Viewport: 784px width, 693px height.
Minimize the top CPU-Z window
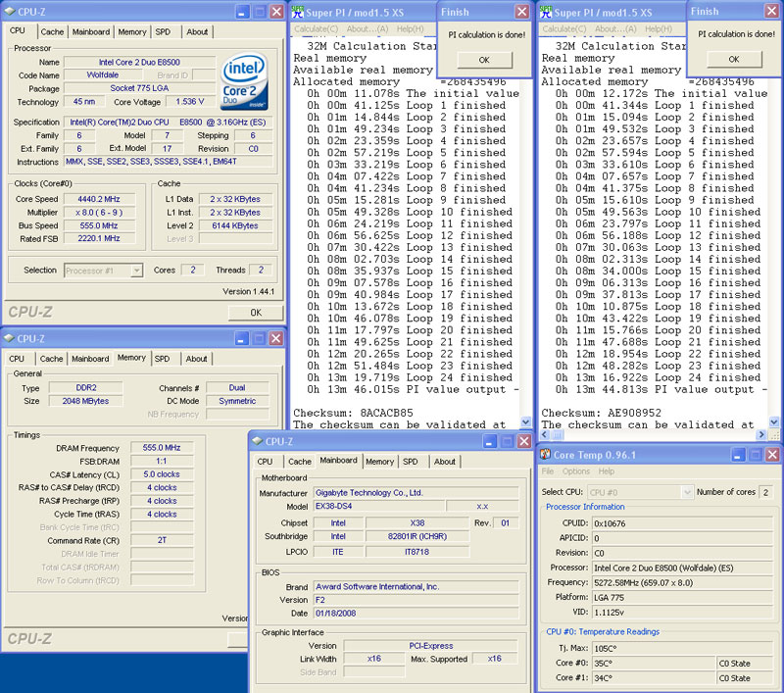click(x=242, y=12)
